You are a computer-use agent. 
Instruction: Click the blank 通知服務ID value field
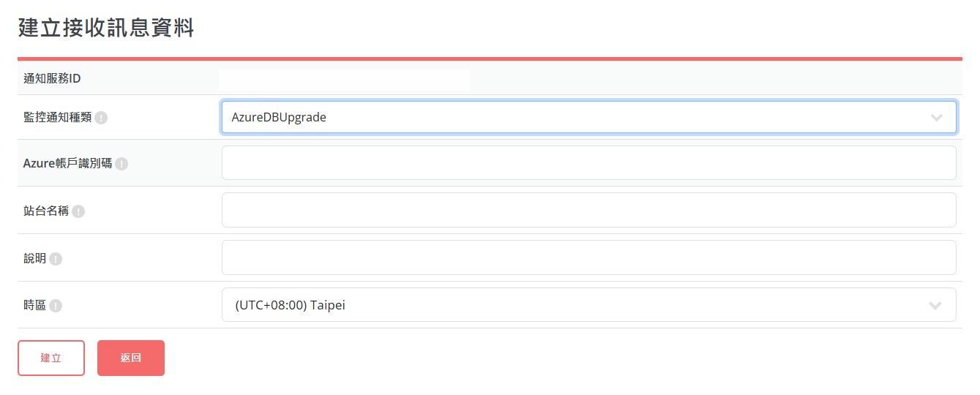345,80
